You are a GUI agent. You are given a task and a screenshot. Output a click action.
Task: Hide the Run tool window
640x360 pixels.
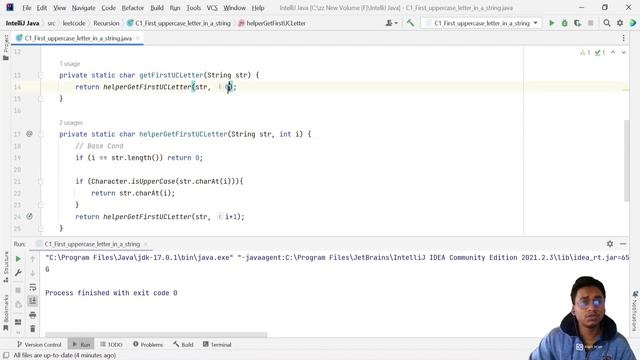[x=623, y=244]
